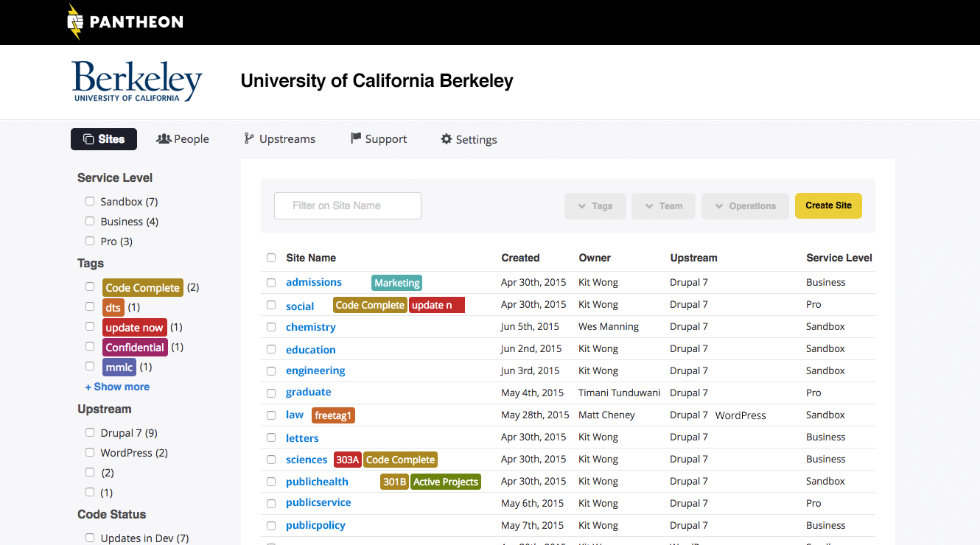Switch to the People tab
Viewport: 980px width, 545px height.
[183, 139]
